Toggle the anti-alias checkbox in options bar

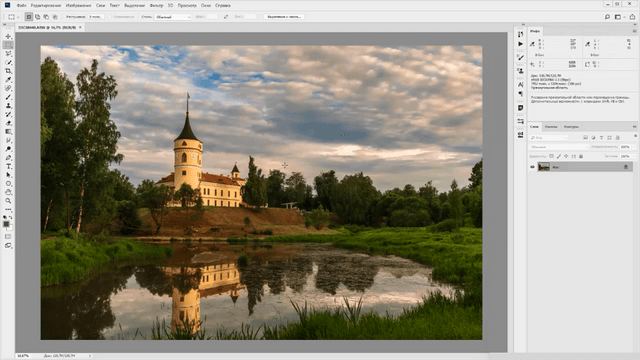click(x=110, y=17)
